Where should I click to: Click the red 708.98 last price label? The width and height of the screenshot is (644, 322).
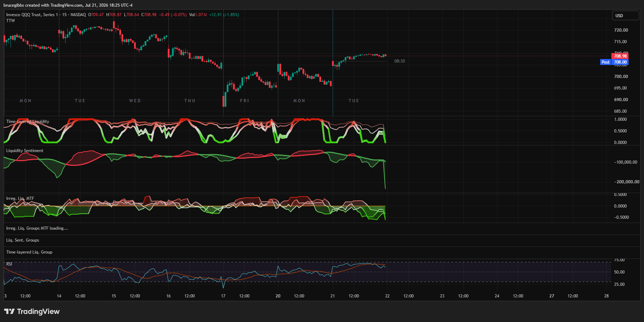tap(620, 56)
